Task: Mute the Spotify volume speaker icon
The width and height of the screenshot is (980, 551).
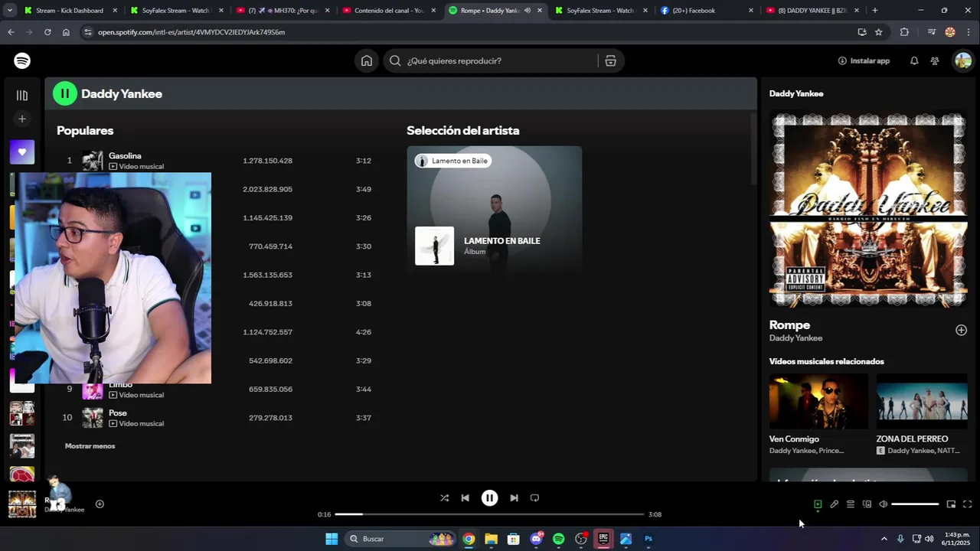Action: pyautogui.click(x=883, y=504)
